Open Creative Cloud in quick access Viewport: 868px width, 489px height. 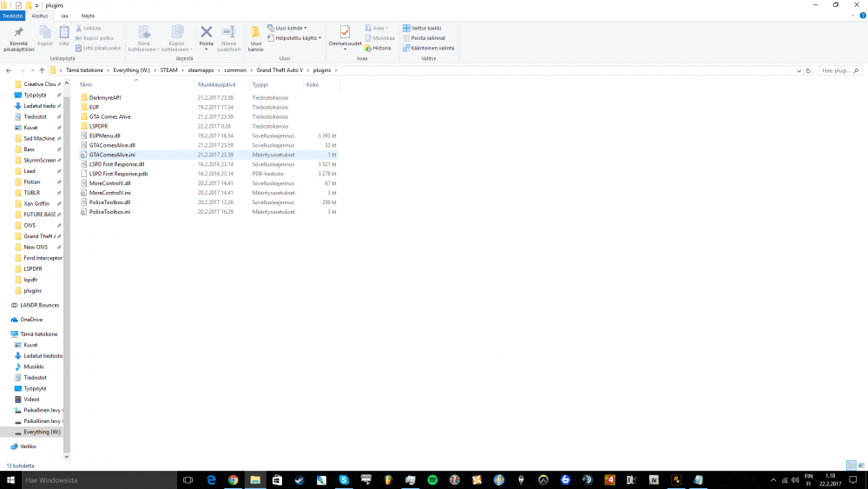37,84
